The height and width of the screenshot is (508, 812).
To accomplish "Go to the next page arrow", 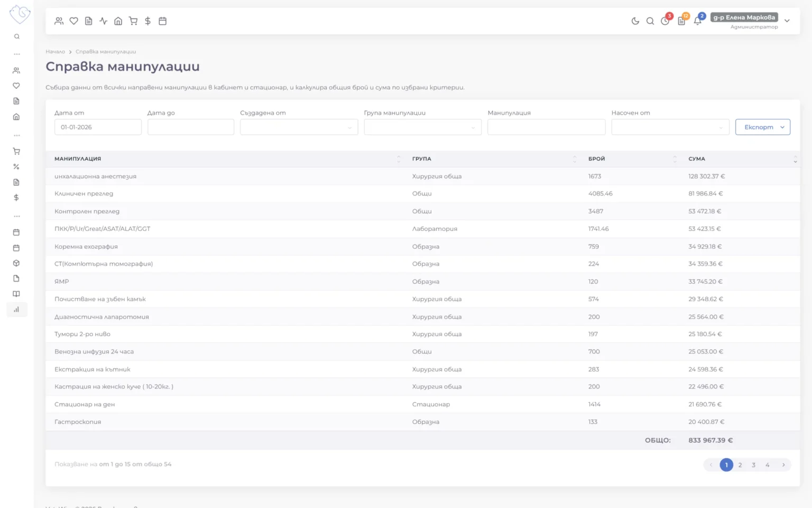I will pyautogui.click(x=783, y=465).
